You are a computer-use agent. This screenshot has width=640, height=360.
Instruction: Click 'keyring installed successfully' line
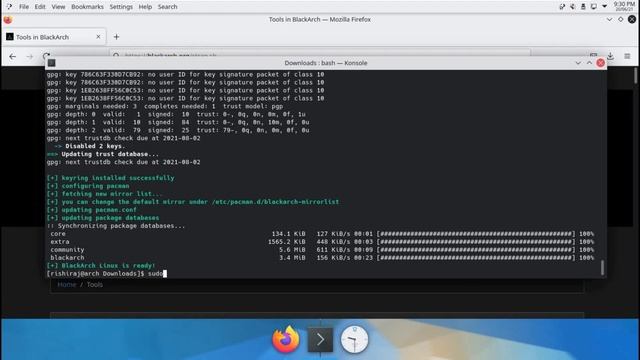(x=110, y=178)
